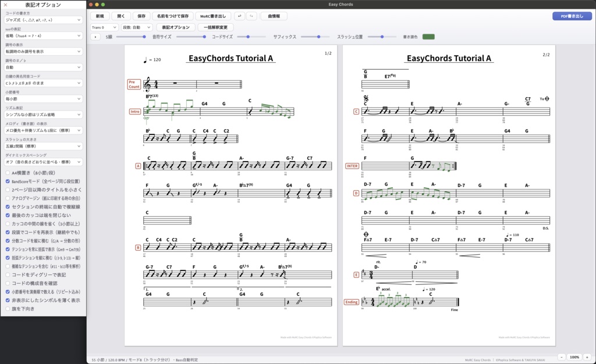Click the undo arrow icon in toolbar
Viewport: 596px width, 364px height.
239,16
